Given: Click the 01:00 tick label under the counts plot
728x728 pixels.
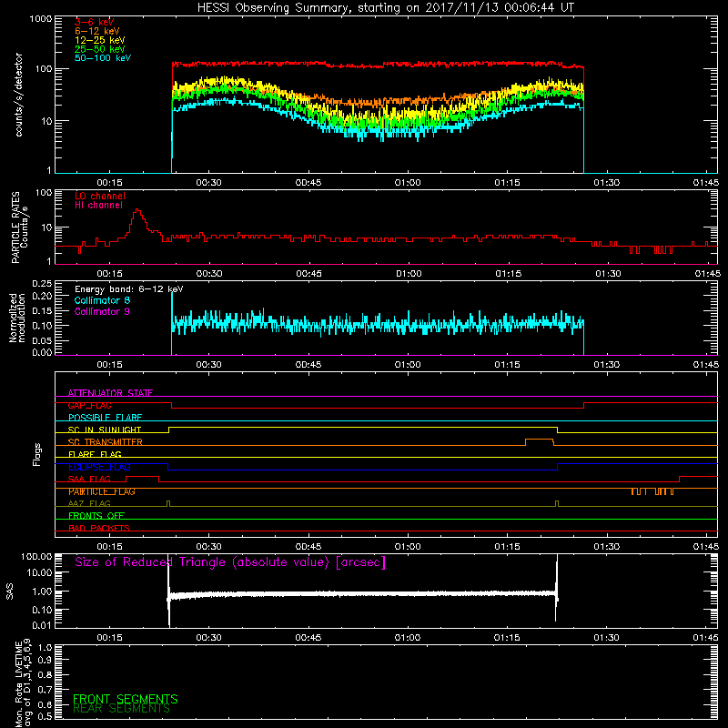Looking at the screenshot, I should click(x=408, y=183).
